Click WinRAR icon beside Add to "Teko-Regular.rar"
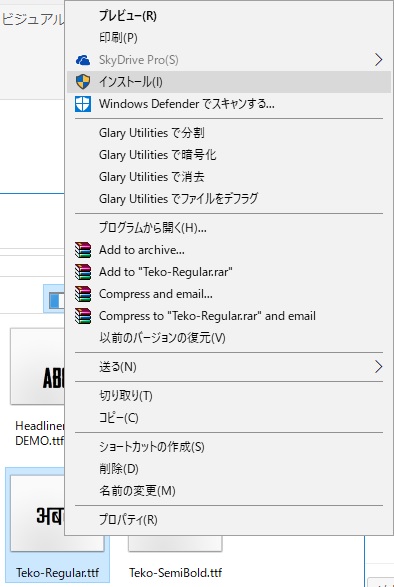Screen dimensions: 394x587 pyautogui.click(x=83, y=272)
